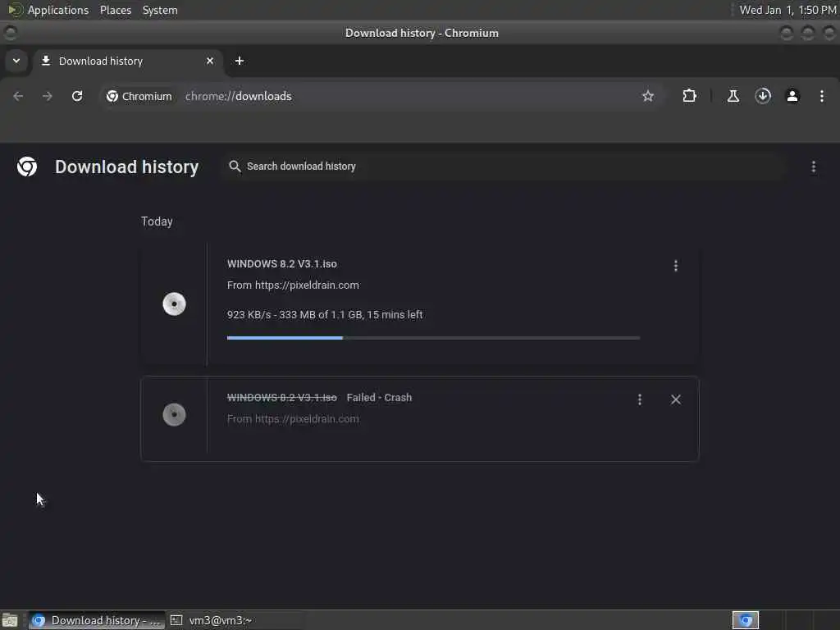Viewport: 840px width, 630px height.
Task: Open the profile avatar menu
Action: point(792,96)
